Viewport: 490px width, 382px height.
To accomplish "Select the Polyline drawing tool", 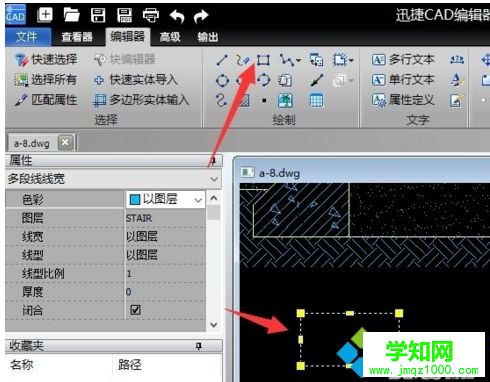I will (x=286, y=60).
